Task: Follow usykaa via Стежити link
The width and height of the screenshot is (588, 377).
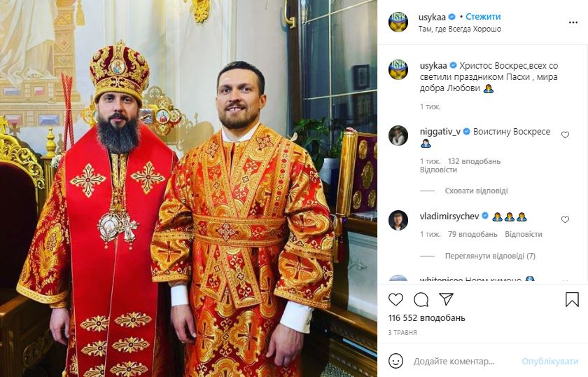Action: click(x=483, y=17)
